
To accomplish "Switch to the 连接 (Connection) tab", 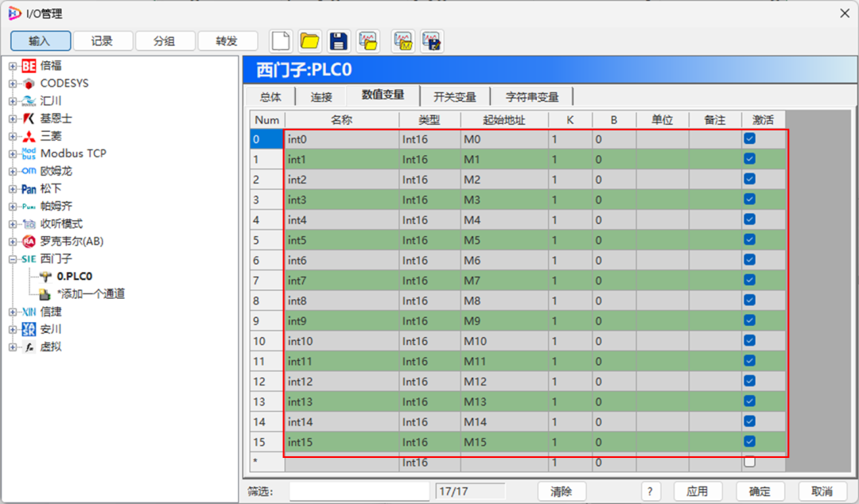I will [x=321, y=97].
